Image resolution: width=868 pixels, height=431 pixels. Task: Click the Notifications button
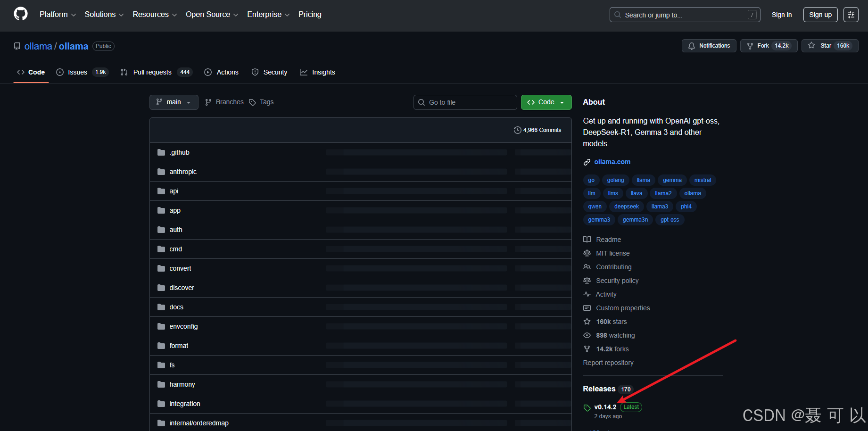[709, 46]
